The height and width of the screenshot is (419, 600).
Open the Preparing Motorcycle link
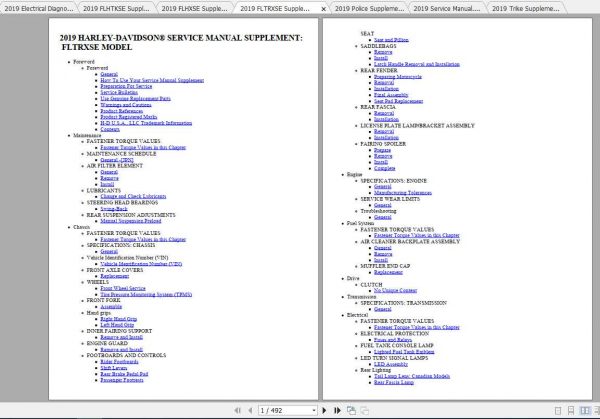398,77
